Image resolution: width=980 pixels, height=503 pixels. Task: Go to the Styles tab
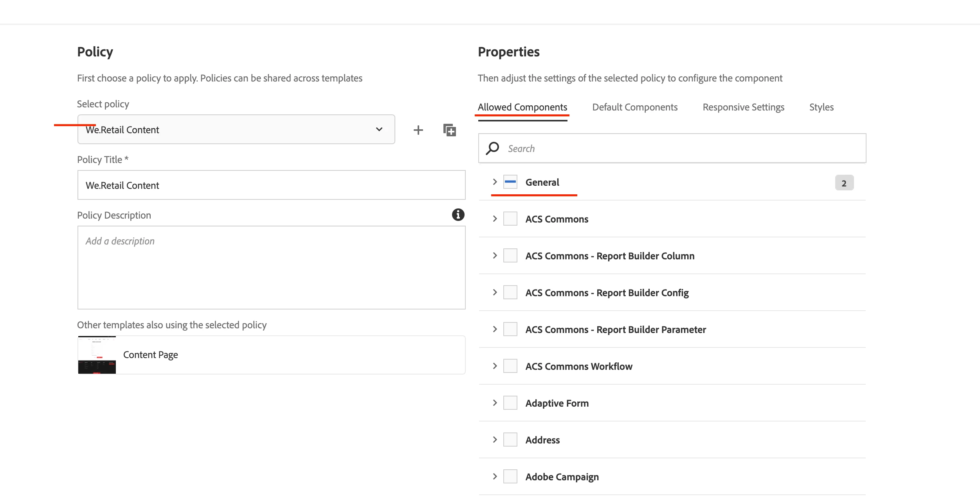(x=821, y=107)
